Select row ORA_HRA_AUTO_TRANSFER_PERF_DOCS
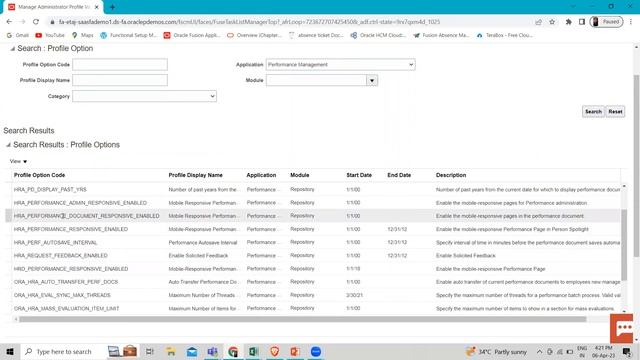Image resolution: width=640 pixels, height=360 pixels. point(313,282)
